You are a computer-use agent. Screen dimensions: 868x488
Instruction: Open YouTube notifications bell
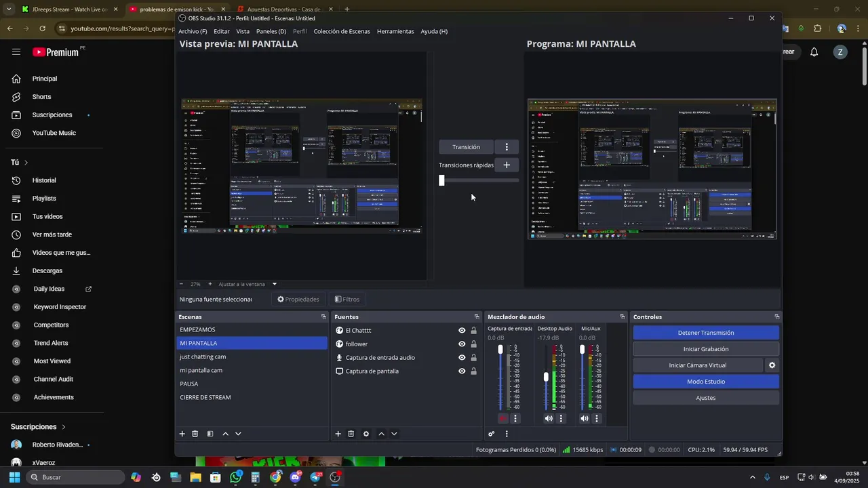tap(814, 52)
